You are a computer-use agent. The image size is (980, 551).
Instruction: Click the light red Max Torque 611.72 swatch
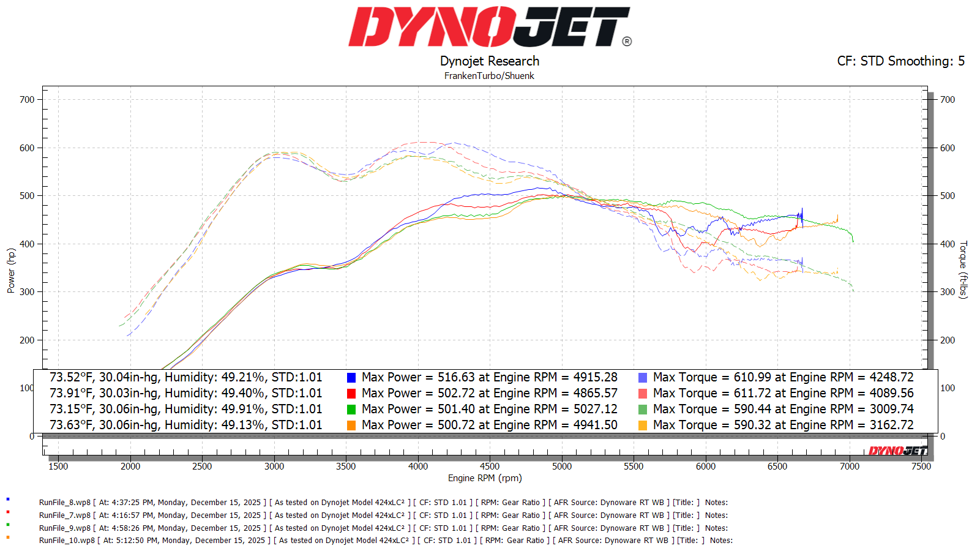pos(643,394)
